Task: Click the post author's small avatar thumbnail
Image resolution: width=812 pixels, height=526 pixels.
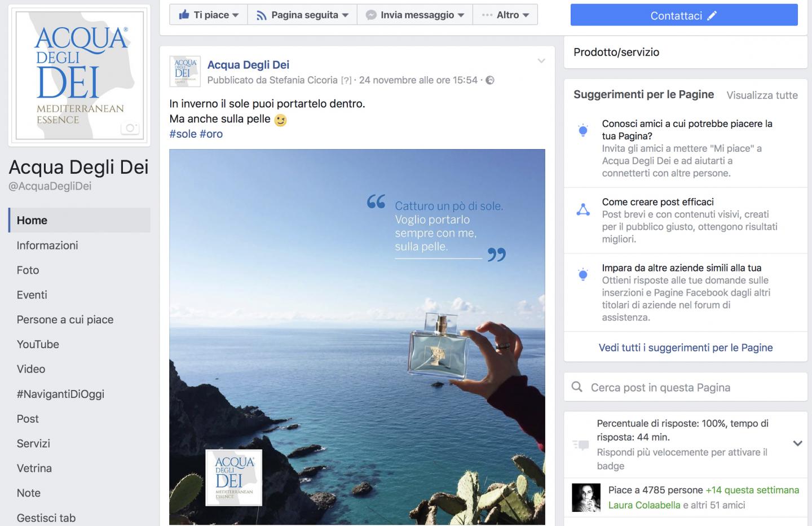Action: coord(185,72)
